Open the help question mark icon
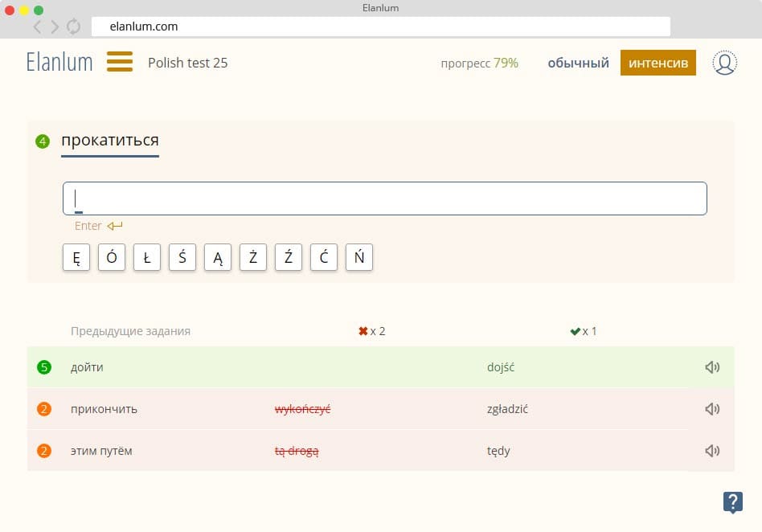Viewport: 762px width, 532px height. (x=733, y=502)
